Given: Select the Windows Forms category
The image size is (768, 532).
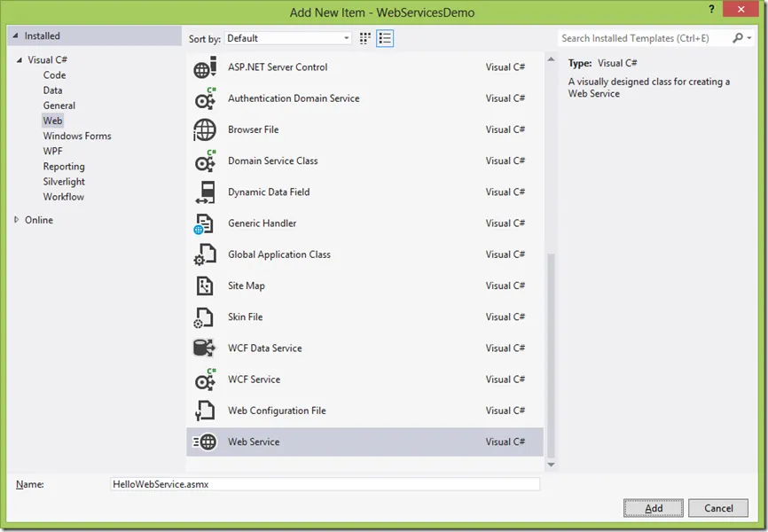Looking at the screenshot, I should [77, 136].
